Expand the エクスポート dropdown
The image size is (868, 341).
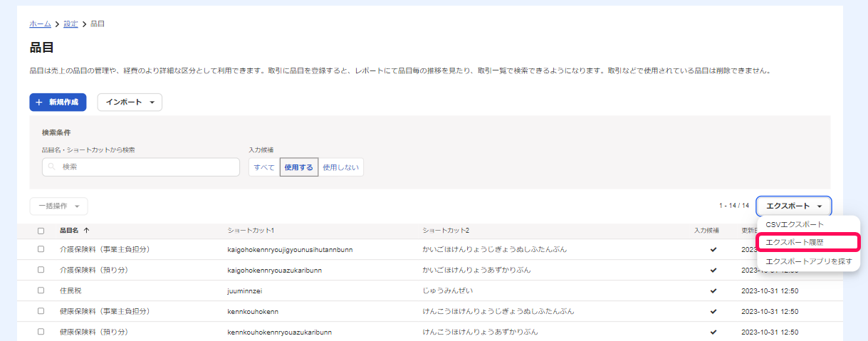coord(793,206)
